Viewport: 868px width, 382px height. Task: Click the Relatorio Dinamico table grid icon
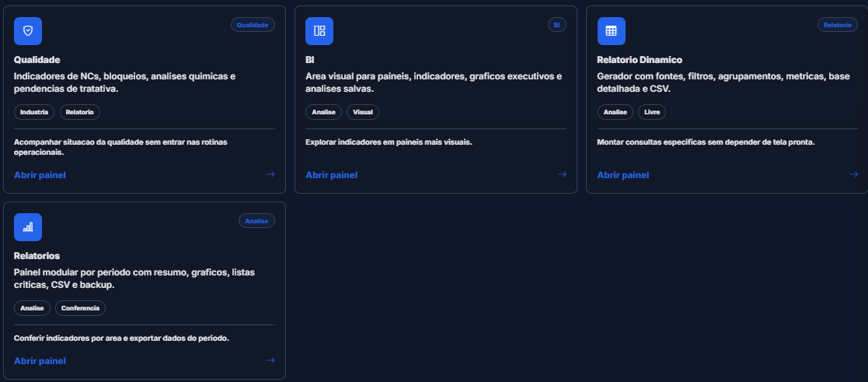coord(611,31)
